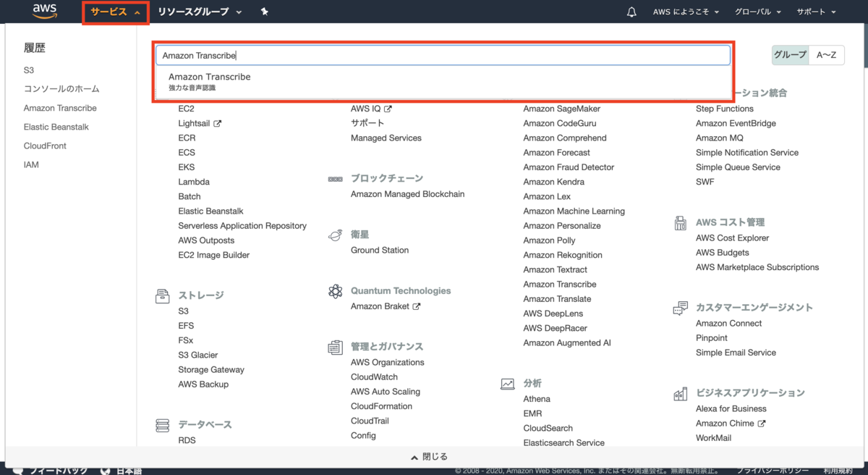Click the Business Applications icon
Image resolution: width=868 pixels, height=475 pixels.
point(680,394)
